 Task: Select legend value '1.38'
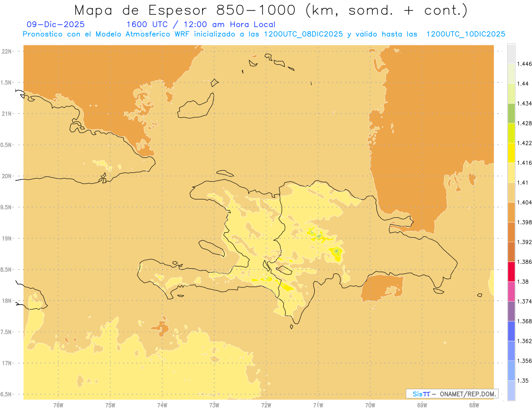(523, 282)
